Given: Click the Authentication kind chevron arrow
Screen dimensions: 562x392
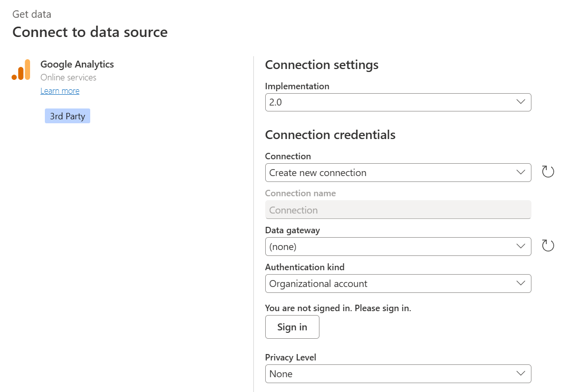Looking at the screenshot, I should (x=521, y=284).
